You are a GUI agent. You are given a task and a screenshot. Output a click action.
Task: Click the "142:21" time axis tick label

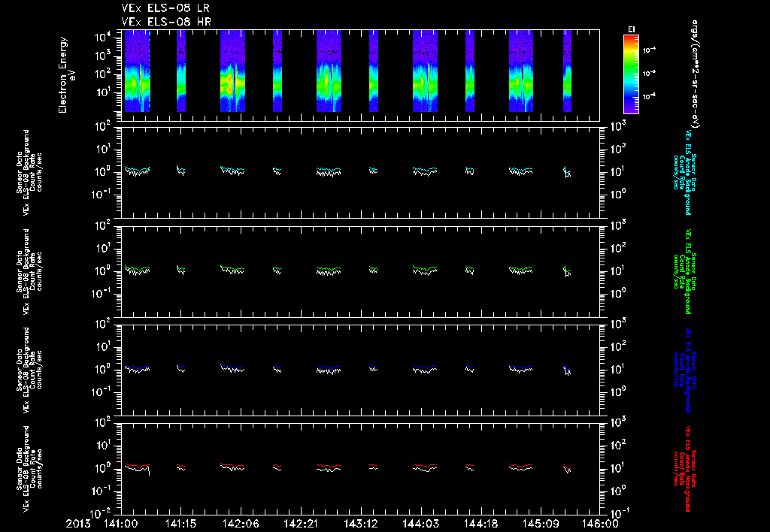(x=301, y=524)
